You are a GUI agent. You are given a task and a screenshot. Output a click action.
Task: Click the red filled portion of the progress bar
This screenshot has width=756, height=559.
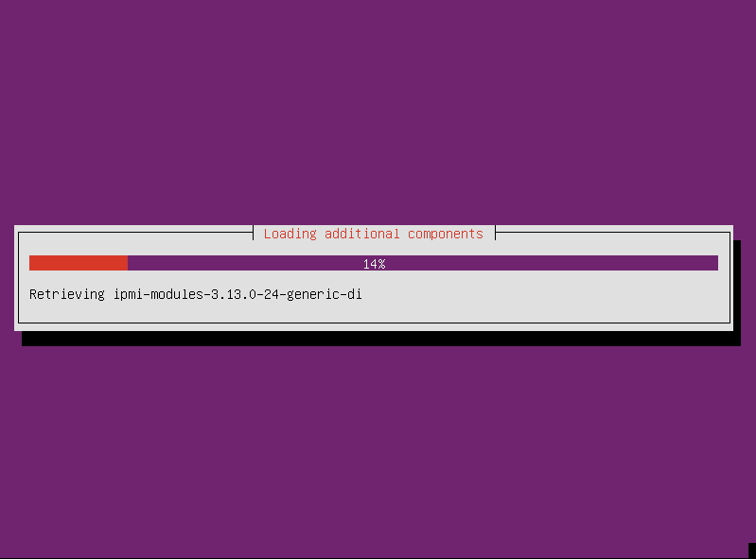[x=79, y=263]
